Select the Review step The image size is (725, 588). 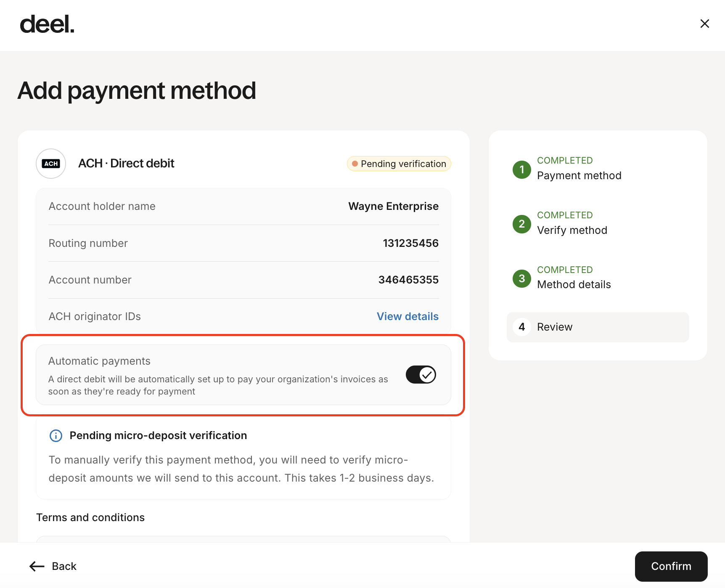(x=555, y=327)
